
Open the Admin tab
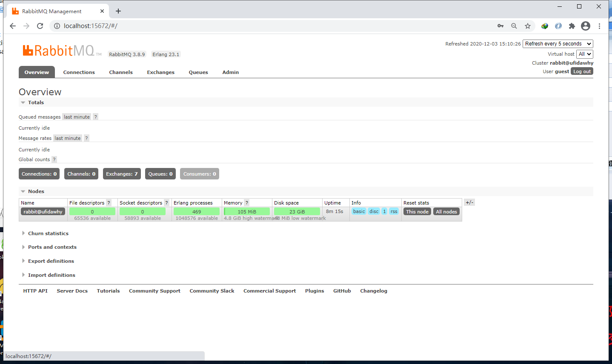coord(230,72)
